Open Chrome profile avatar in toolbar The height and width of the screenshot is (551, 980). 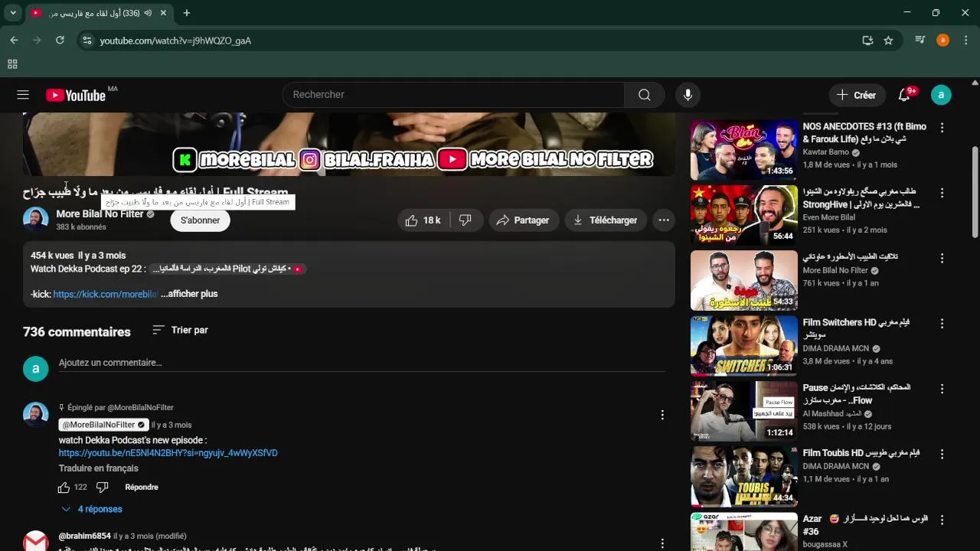[x=943, y=41]
